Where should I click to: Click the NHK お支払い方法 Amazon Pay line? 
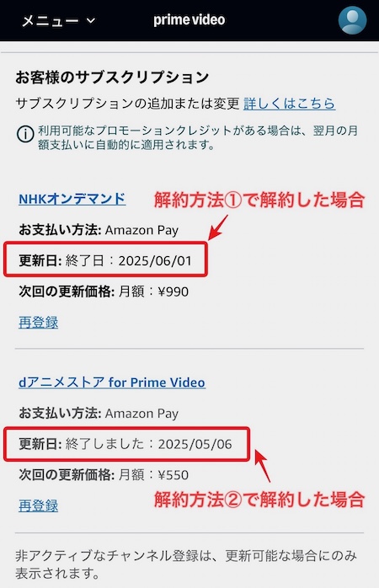click(x=99, y=230)
